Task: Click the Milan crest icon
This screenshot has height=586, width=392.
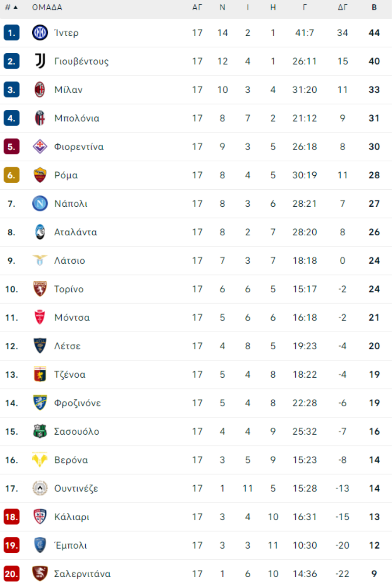Action: pyautogui.click(x=40, y=90)
